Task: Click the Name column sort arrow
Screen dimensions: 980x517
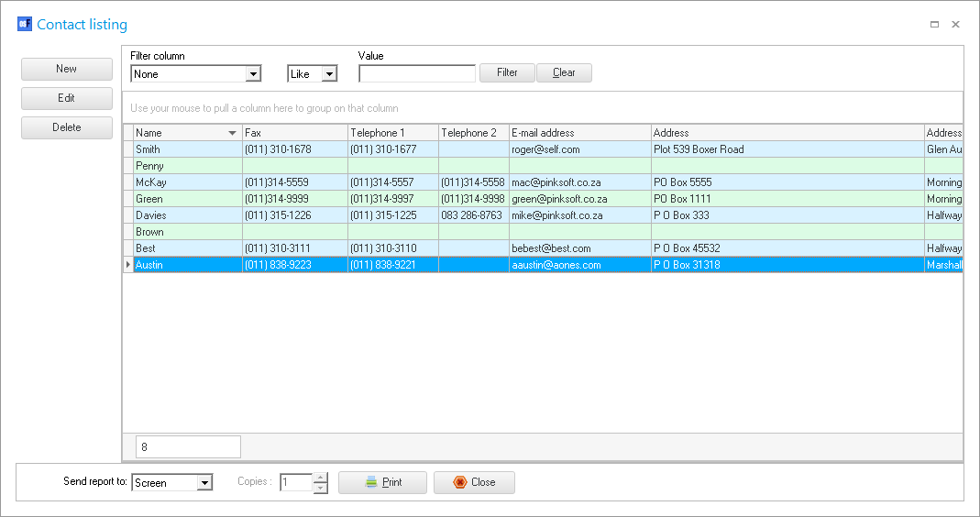Action: tap(232, 134)
